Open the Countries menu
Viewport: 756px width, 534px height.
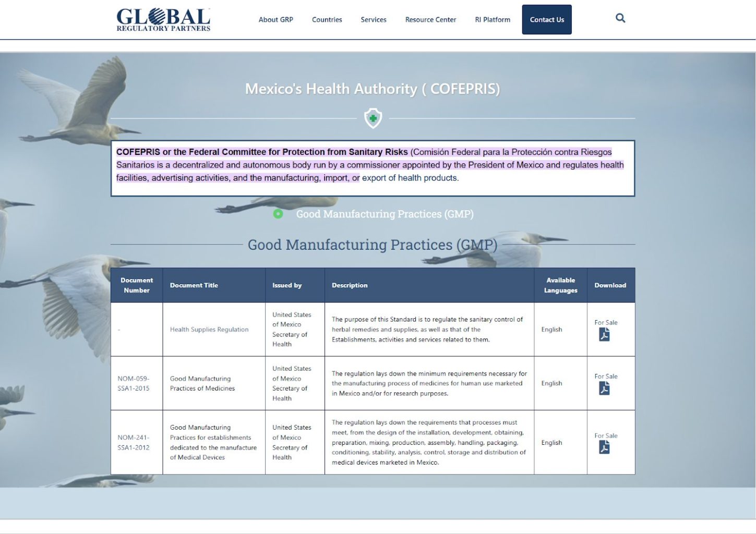(x=327, y=20)
